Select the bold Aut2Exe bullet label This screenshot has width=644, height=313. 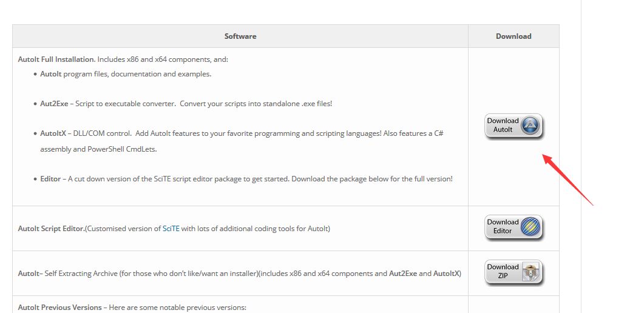pos(53,104)
